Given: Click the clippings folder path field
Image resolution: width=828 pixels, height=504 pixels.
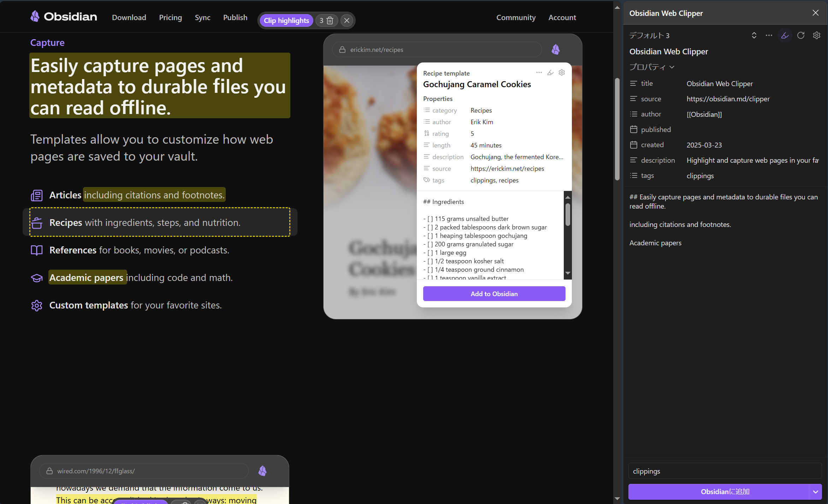Looking at the screenshot, I should (x=725, y=471).
